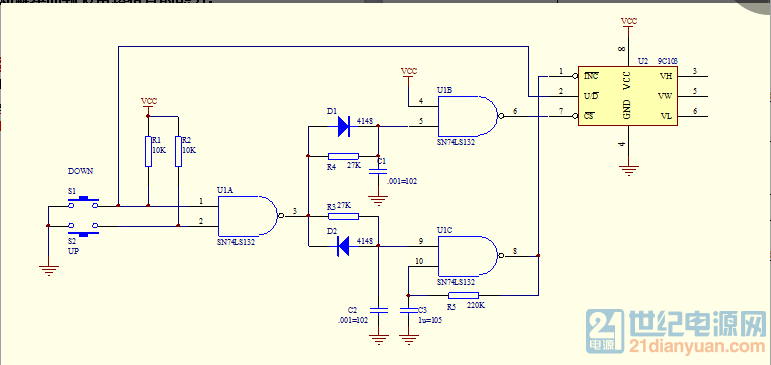Select diode D2 symbol
771x365 pixels.
pyautogui.click(x=343, y=246)
